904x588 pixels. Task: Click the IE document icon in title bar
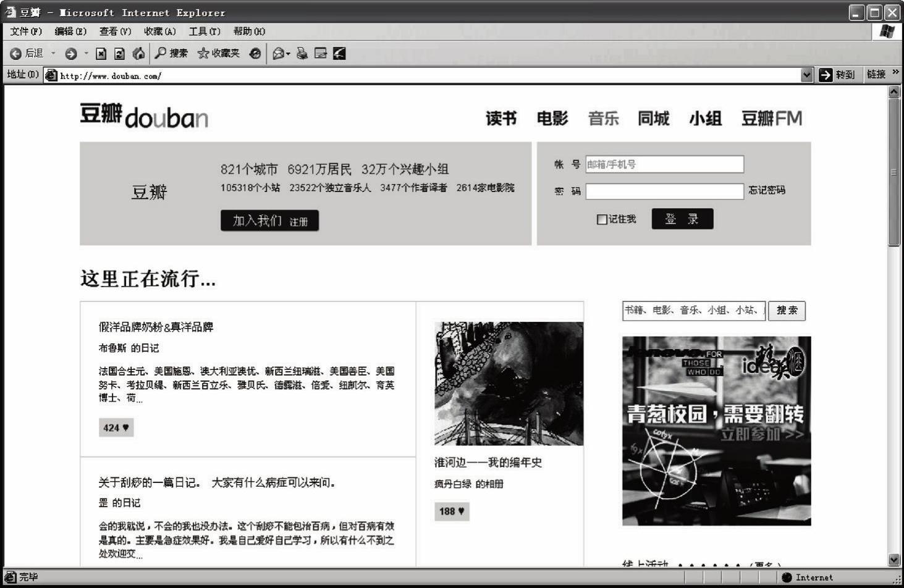[10, 12]
